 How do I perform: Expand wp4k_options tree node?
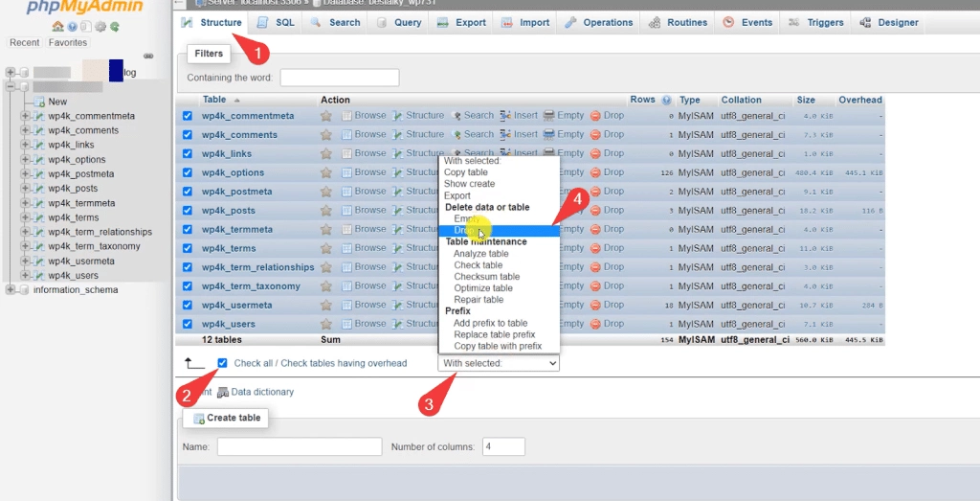25,159
